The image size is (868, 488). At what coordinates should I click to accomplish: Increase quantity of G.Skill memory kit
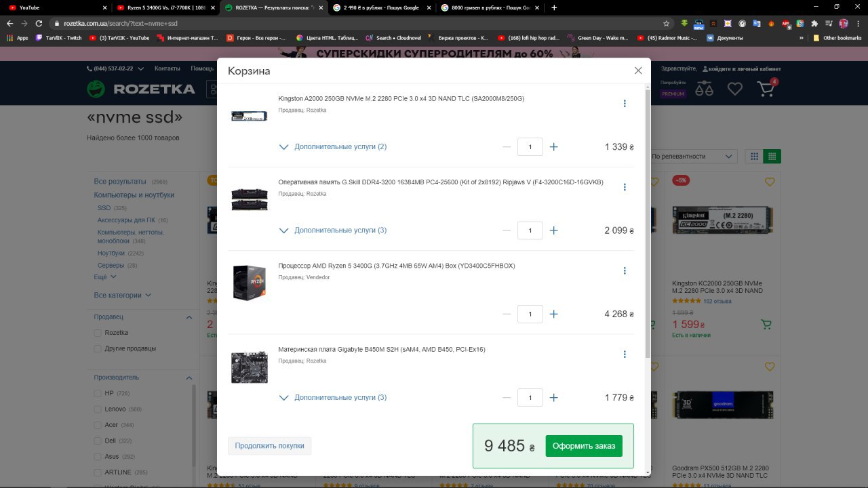point(554,230)
